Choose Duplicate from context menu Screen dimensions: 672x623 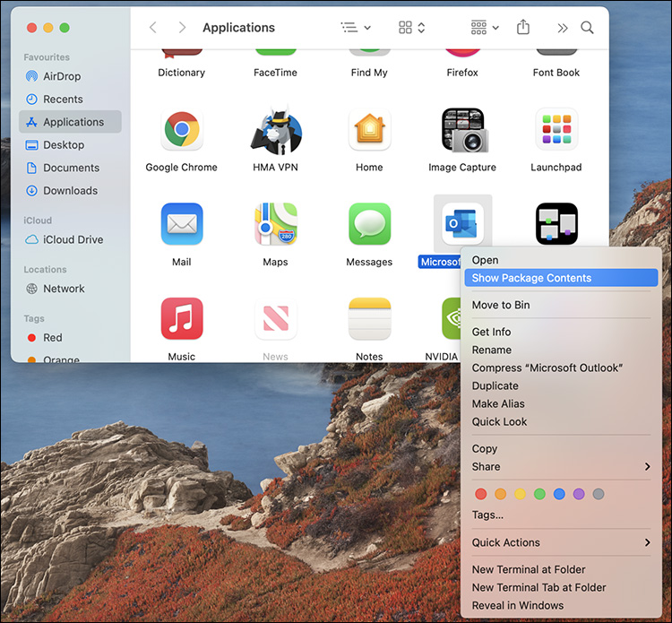(561, 385)
